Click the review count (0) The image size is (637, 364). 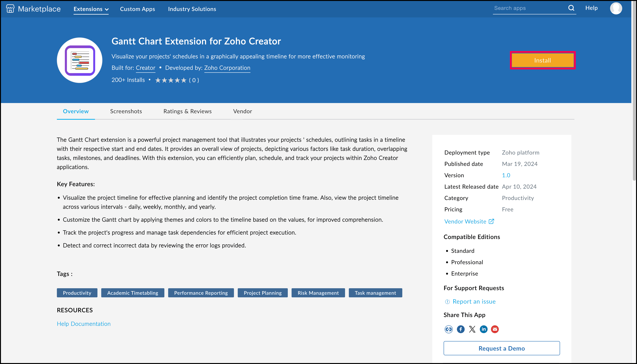point(194,80)
